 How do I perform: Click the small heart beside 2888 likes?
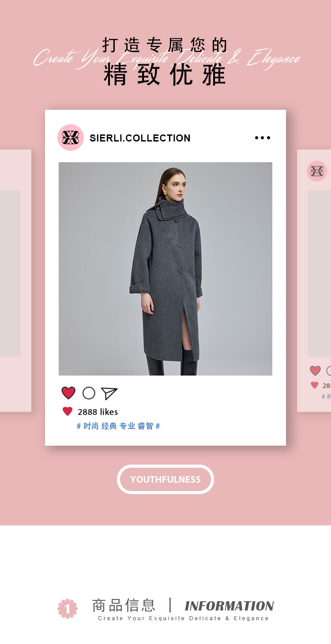point(68,412)
